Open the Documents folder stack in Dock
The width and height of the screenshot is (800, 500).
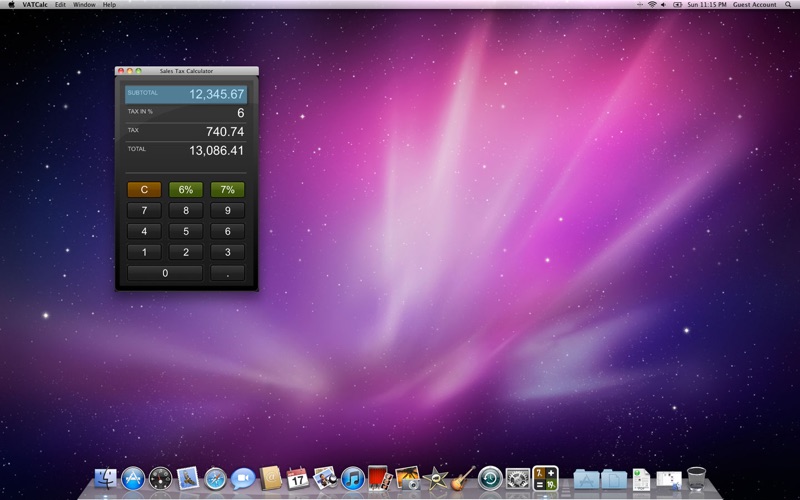click(x=614, y=480)
